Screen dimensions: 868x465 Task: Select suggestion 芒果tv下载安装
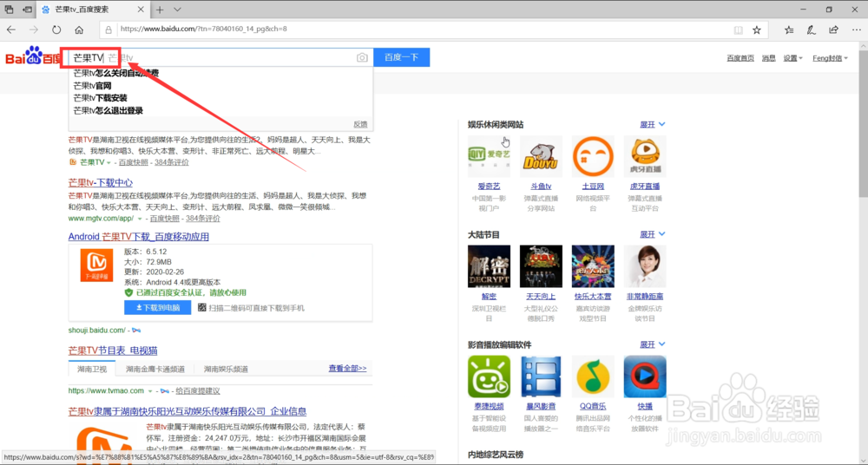coord(100,98)
